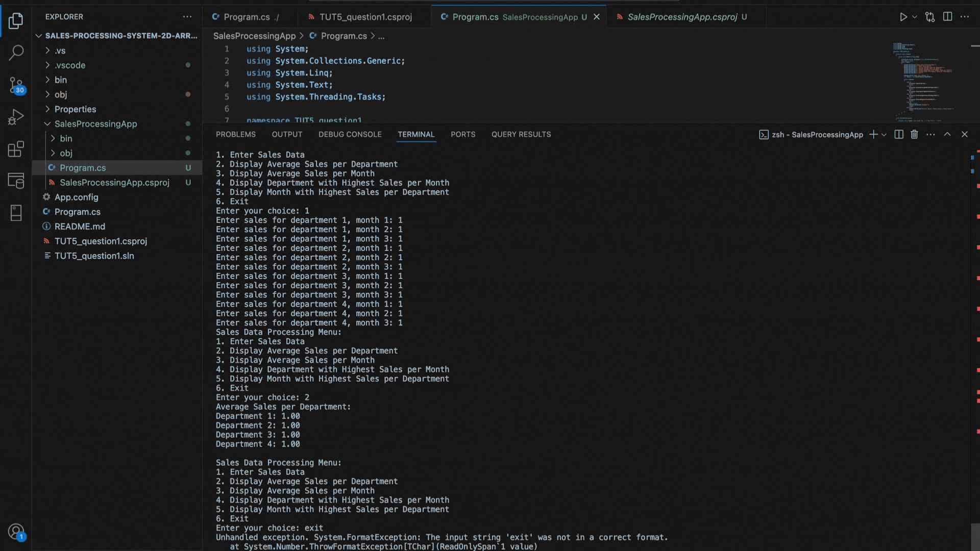Click the terminal vertical scrollbar thumb
The width and height of the screenshot is (980, 551).
coord(975,537)
